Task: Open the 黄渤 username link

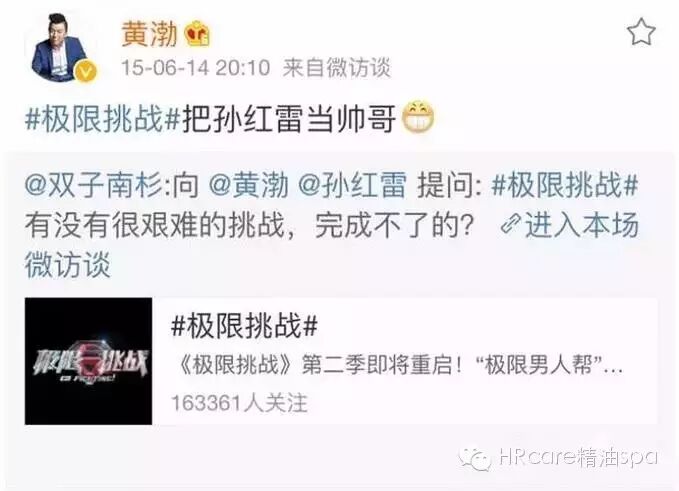Action: click(x=150, y=34)
